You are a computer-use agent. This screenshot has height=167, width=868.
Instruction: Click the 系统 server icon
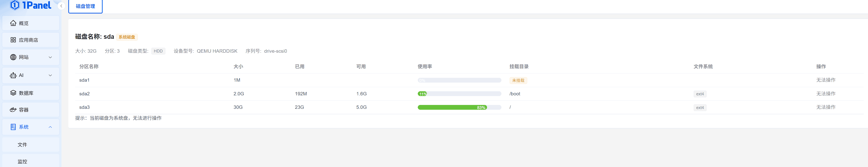(x=13, y=127)
